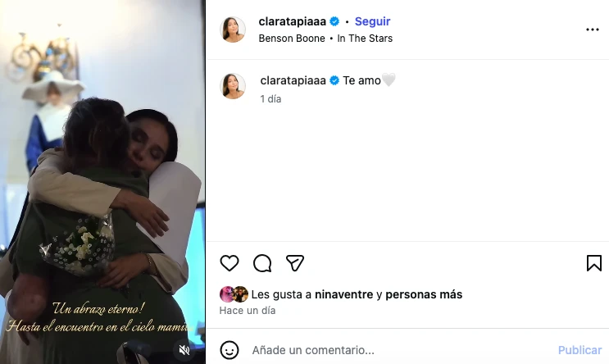This screenshot has width=609, height=364.
Task: Like the post with heart icon
Action: pyautogui.click(x=230, y=263)
